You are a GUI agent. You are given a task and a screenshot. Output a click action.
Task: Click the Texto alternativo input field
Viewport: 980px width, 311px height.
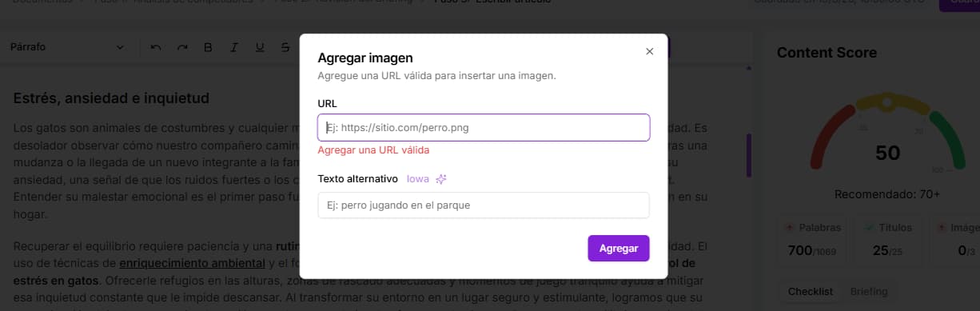pyautogui.click(x=484, y=205)
